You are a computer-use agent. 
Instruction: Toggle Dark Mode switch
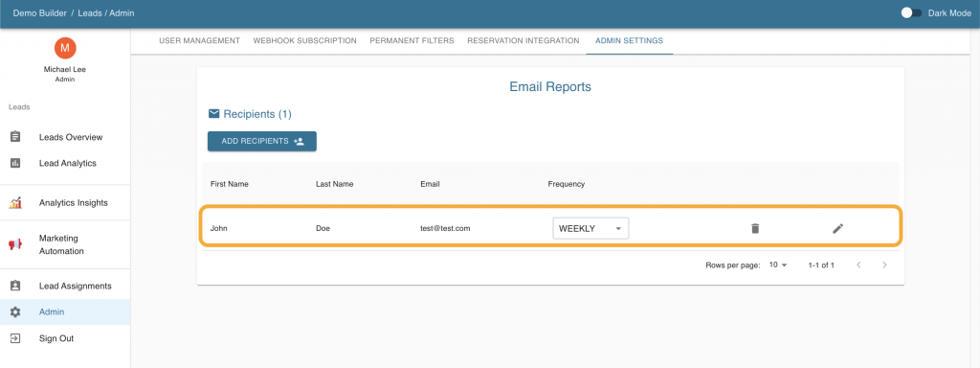911,13
